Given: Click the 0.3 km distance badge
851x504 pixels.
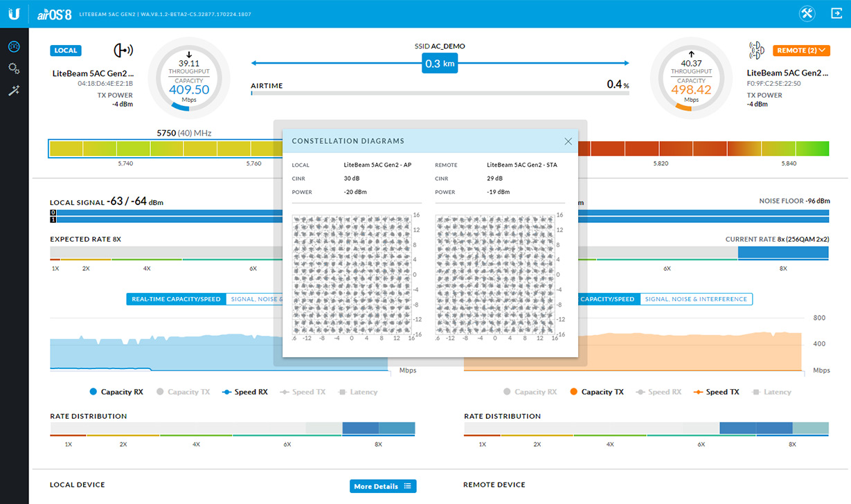Looking at the screenshot, I should pos(440,64).
